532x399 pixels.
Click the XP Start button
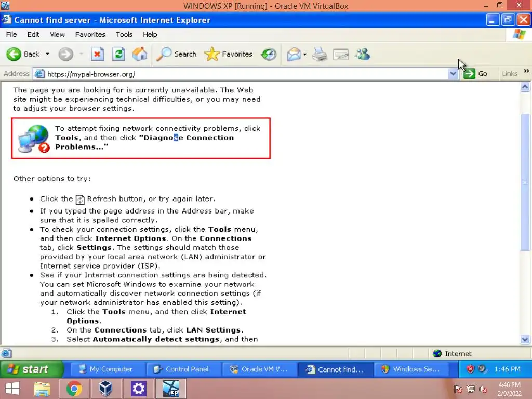click(32, 369)
